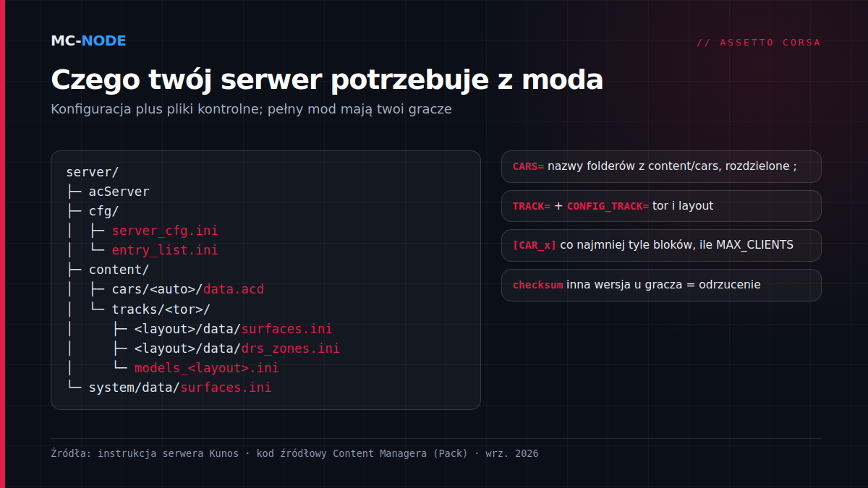Select the 'content/' folder row

[108, 270]
